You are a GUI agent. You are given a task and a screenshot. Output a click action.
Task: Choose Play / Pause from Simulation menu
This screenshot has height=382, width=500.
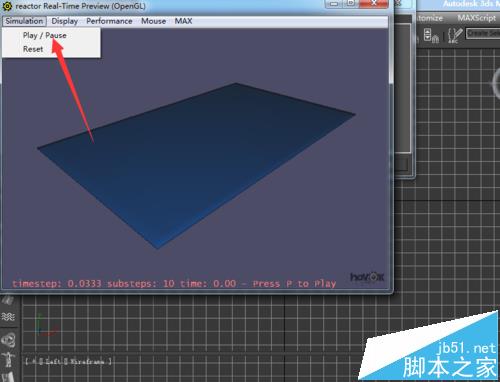click(45, 35)
